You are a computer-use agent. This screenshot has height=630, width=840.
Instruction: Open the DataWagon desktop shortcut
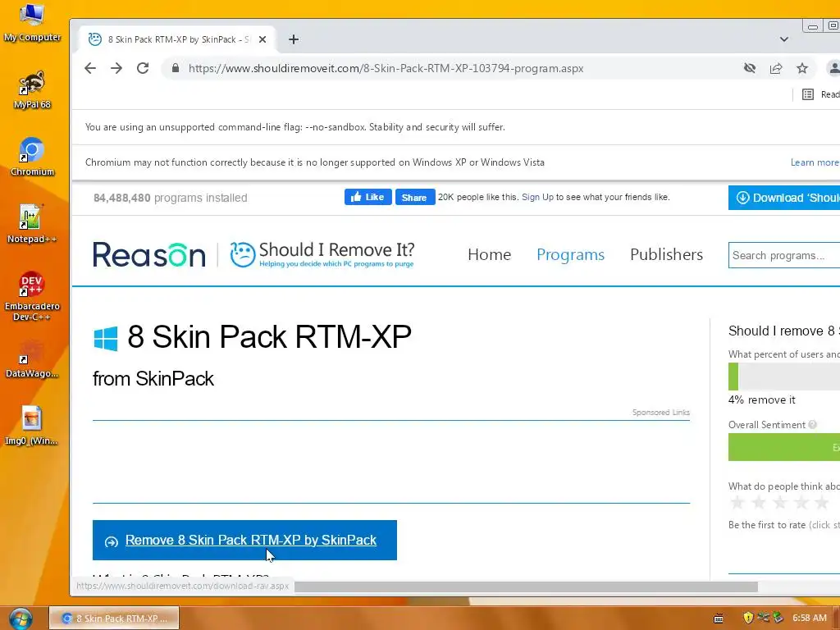tap(32, 358)
